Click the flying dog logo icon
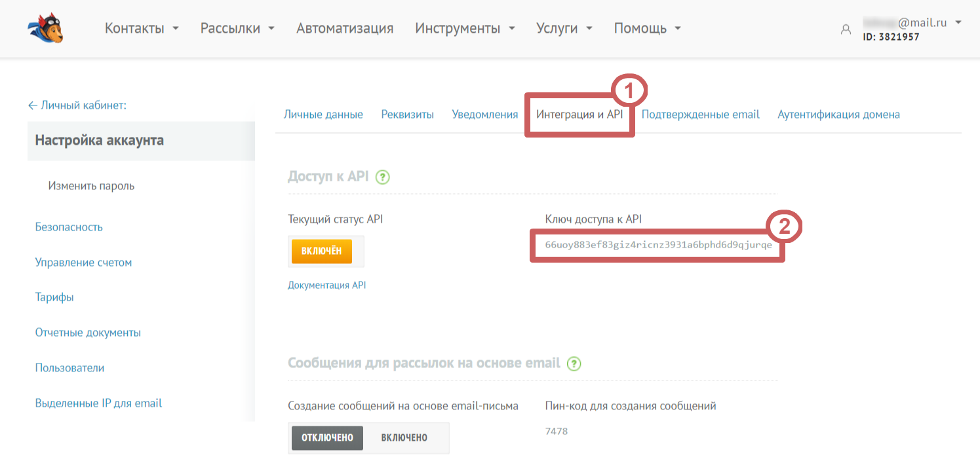The width and height of the screenshot is (980, 465). pos(45,29)
